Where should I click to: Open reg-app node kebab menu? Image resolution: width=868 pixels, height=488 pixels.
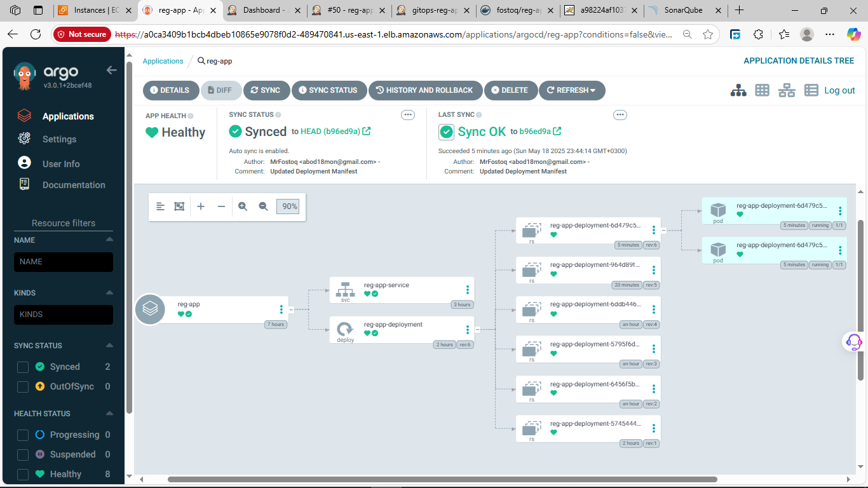(281, 309)
